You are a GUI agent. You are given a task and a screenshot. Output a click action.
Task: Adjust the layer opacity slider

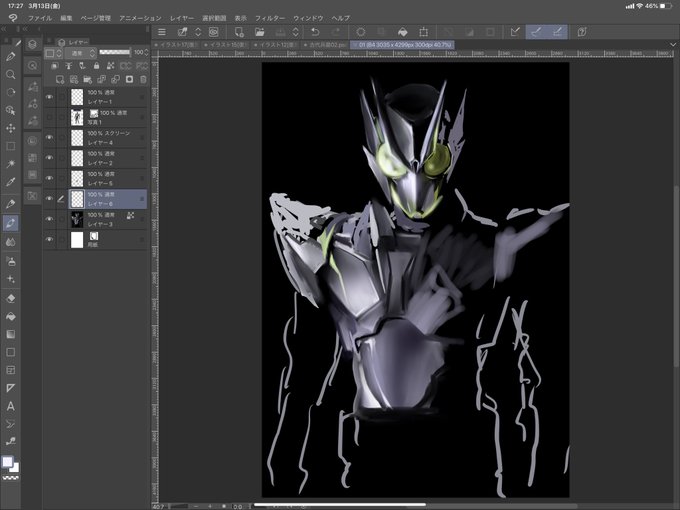114,52
